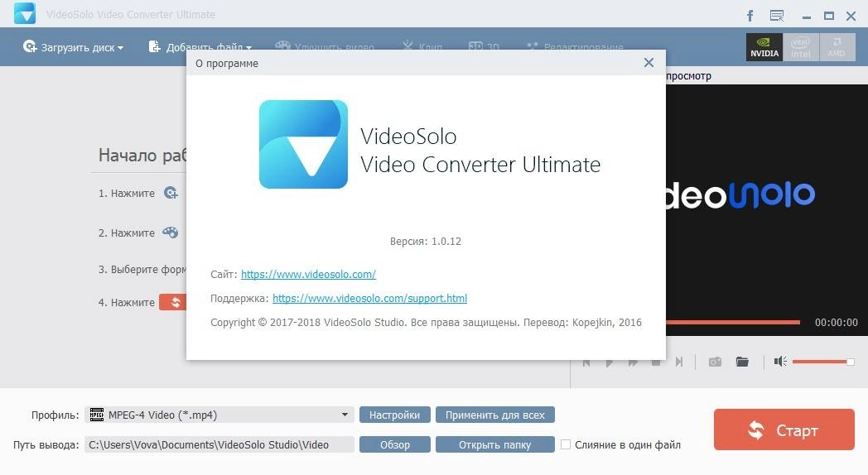Maximize the VideoSolo window
Screen dimensions: 868x475
coord(829,16)
